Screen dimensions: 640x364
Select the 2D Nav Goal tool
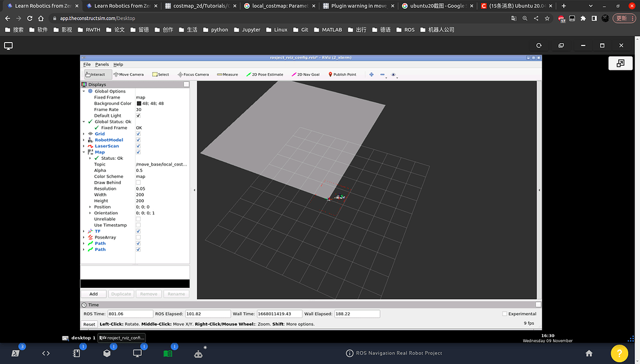point(305,74)
